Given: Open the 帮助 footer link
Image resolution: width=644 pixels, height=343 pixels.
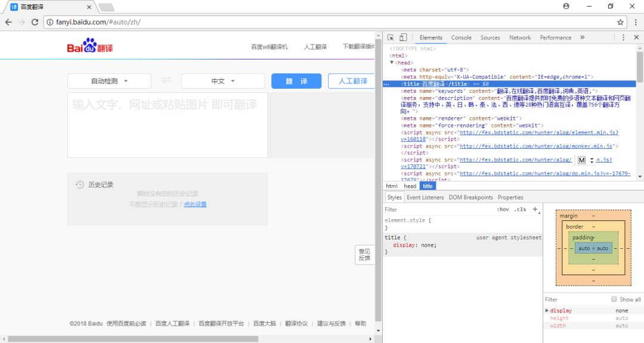Looking at the screenshot, I should tap(361, 323).
